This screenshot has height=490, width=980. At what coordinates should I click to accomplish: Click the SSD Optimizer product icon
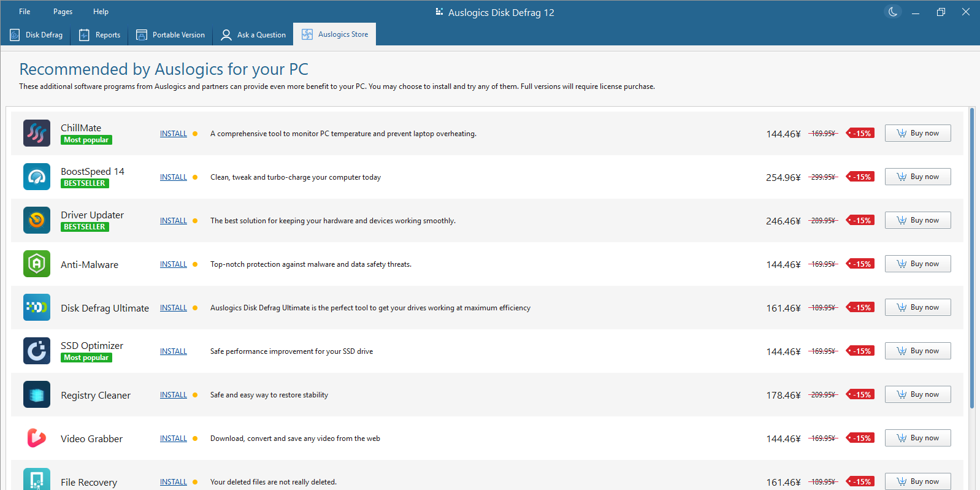(37, 351)
